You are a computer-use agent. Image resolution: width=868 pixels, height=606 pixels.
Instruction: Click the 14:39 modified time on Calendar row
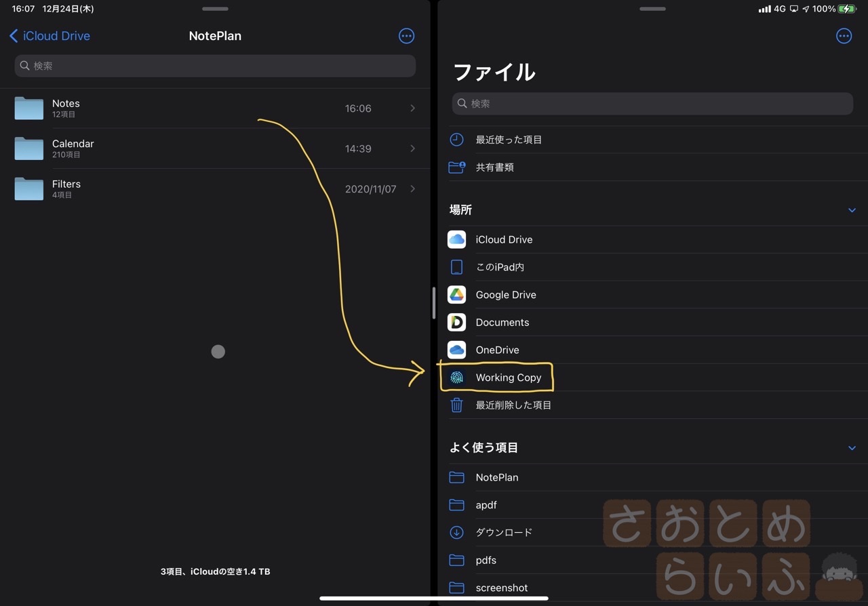click(358, 148)
